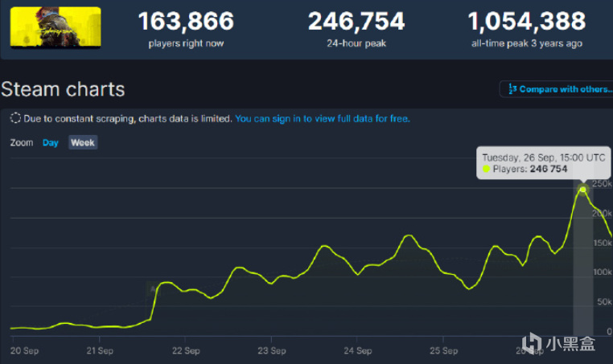Click the 100k y-axis label

603,272
